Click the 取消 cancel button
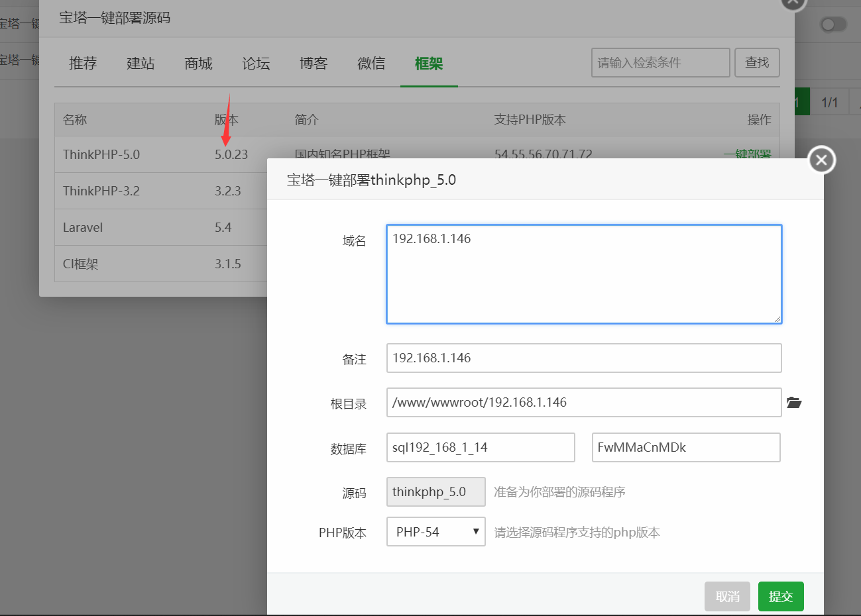The height and width of the screenshot is (616, 861). (727, 596)
